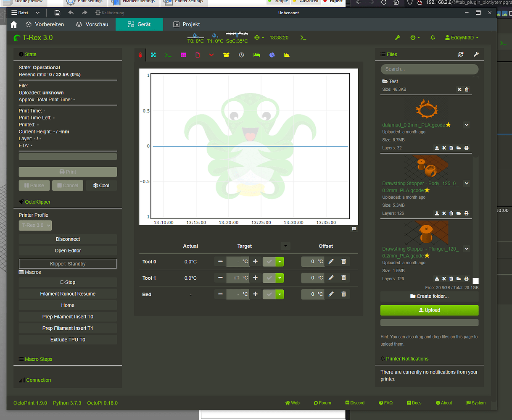
Task: Switch to the Projekt tab
Action: pyautogui.click(x=186, y=24)
